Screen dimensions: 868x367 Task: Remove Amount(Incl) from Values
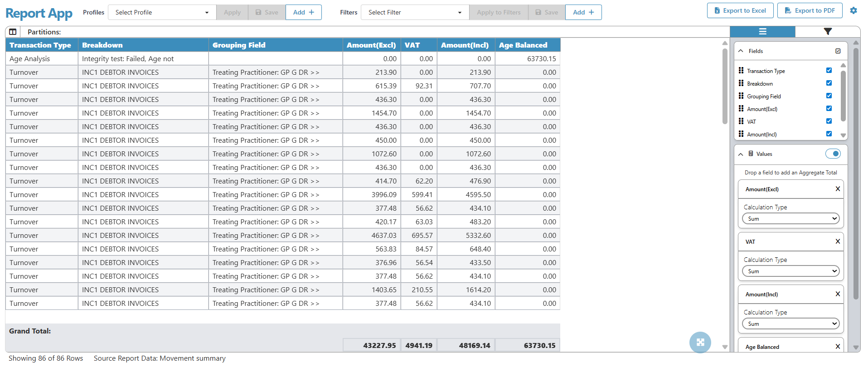pos(838,294)
